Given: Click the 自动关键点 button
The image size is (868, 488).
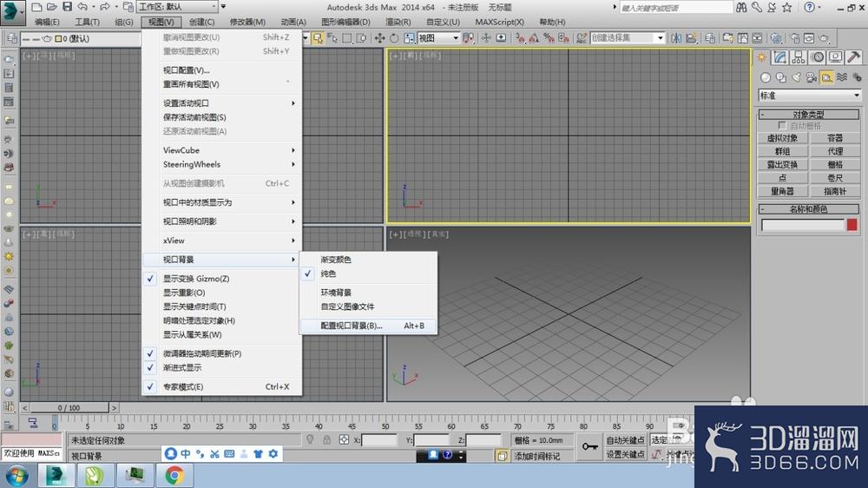Looking at the screenshot, I should (x=625, y=440).
